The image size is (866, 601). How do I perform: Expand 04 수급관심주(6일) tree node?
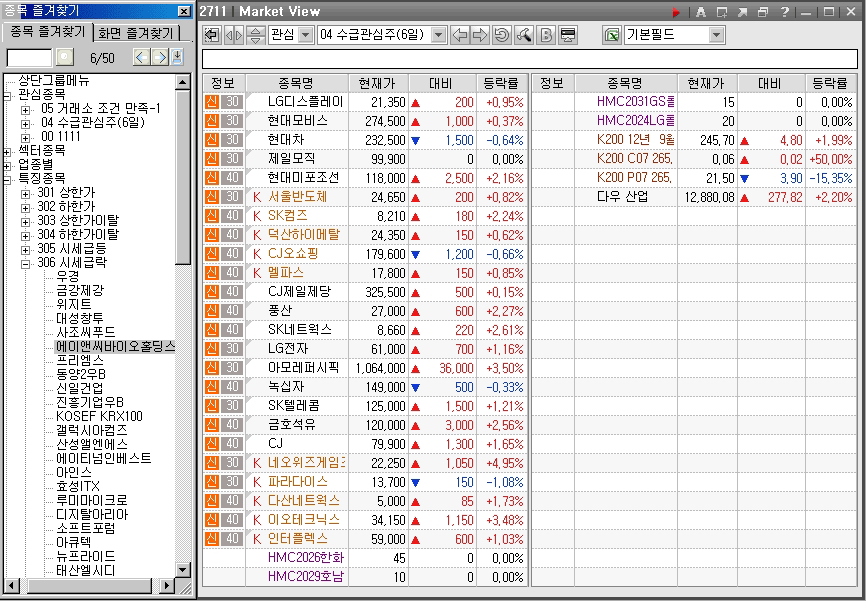point(25,123)
